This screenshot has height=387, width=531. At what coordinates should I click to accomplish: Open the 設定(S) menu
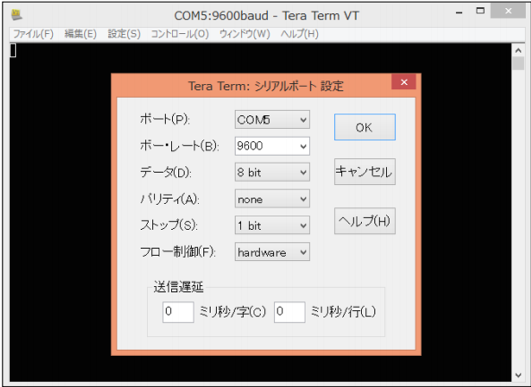(x=124, y=34)
